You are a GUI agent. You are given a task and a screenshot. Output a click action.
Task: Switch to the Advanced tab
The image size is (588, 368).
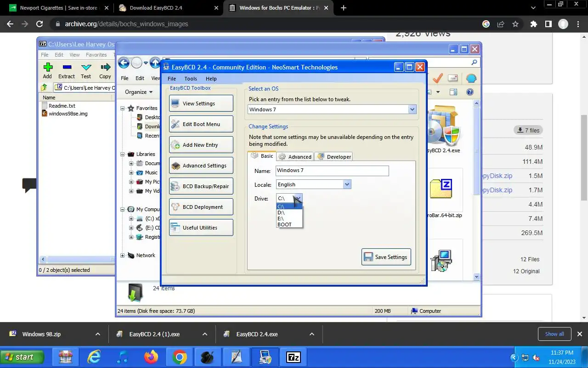295,157
